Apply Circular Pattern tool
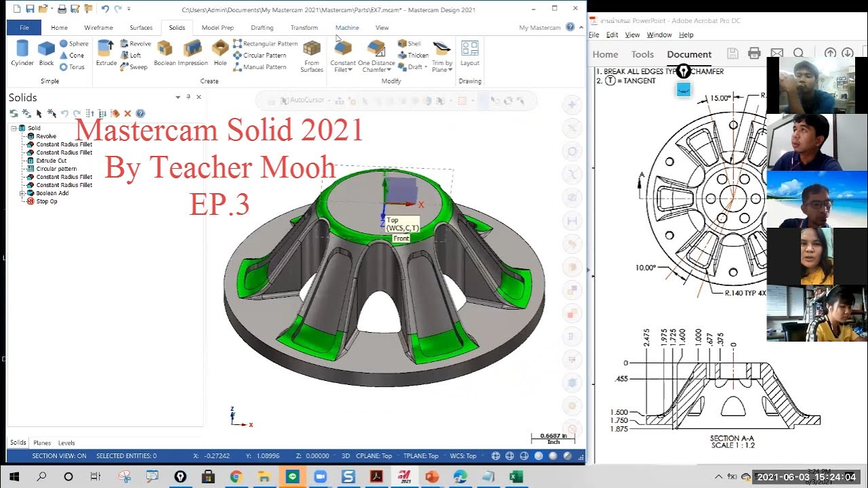The height and width of the screenshot is (488, 868). tap(260, 55)
